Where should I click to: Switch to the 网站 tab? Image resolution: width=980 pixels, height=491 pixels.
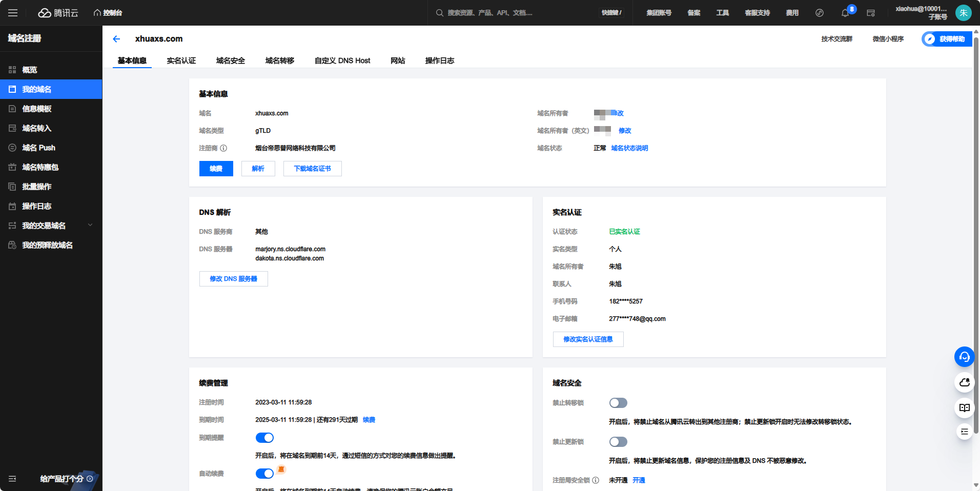coord(398,60)
